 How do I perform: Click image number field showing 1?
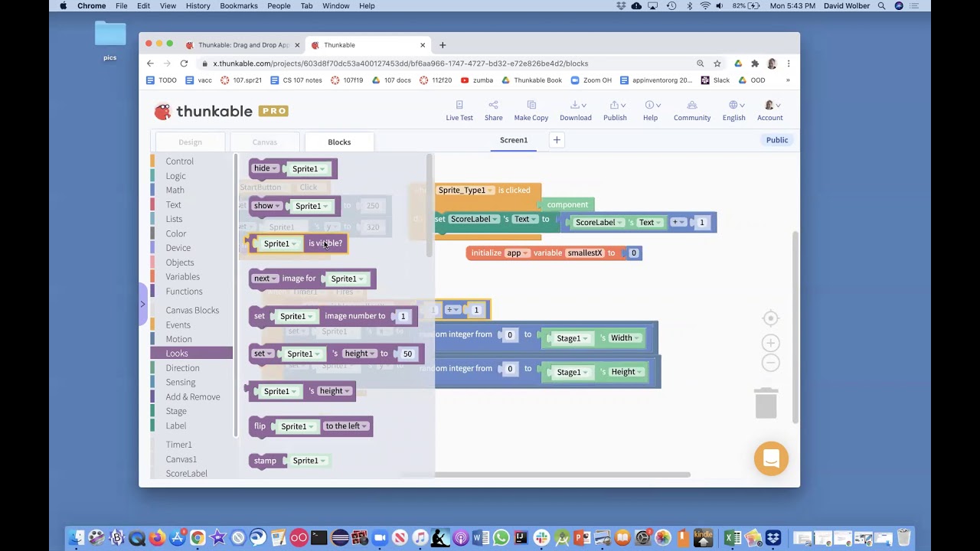(x=403, y=316)
